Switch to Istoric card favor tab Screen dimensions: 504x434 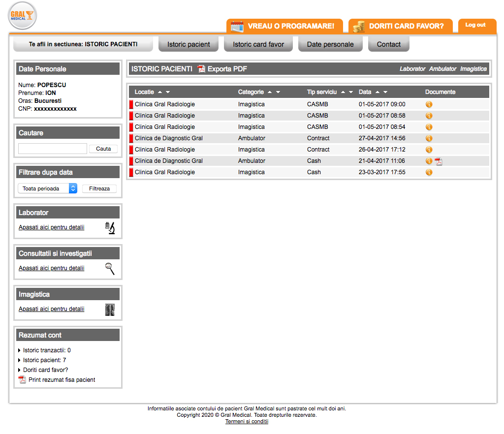[x=258, y=44]
